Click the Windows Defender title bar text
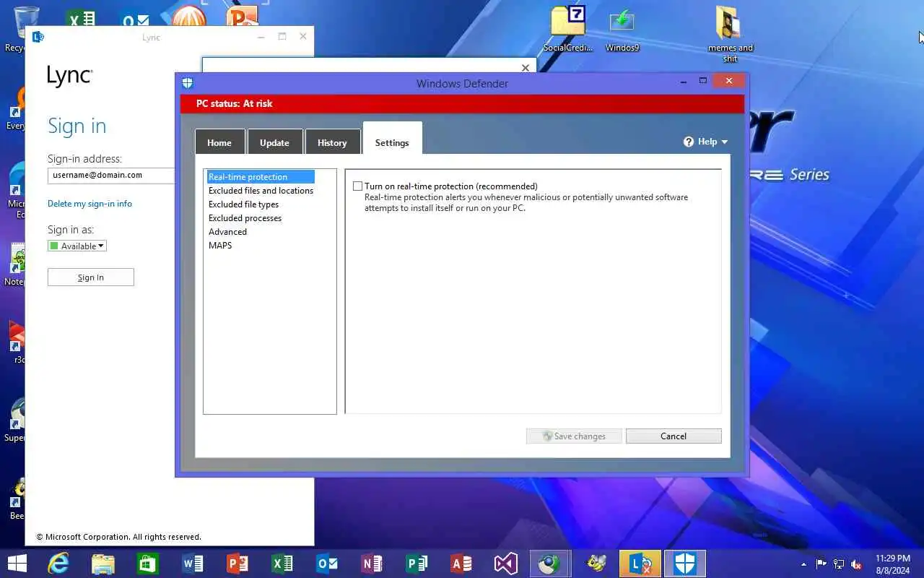924x578 pixels. point(462,84)
